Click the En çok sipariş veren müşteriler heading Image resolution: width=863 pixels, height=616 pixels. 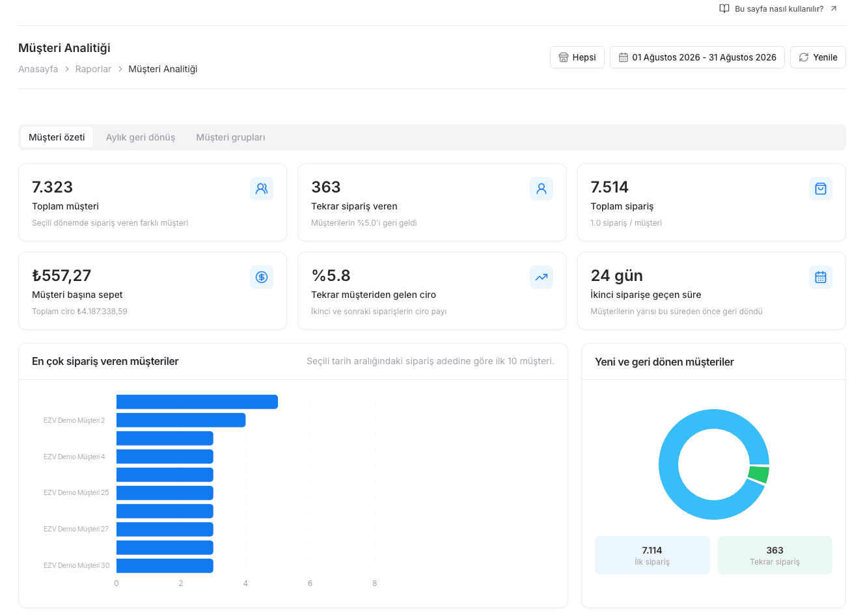tap(105, 361)
